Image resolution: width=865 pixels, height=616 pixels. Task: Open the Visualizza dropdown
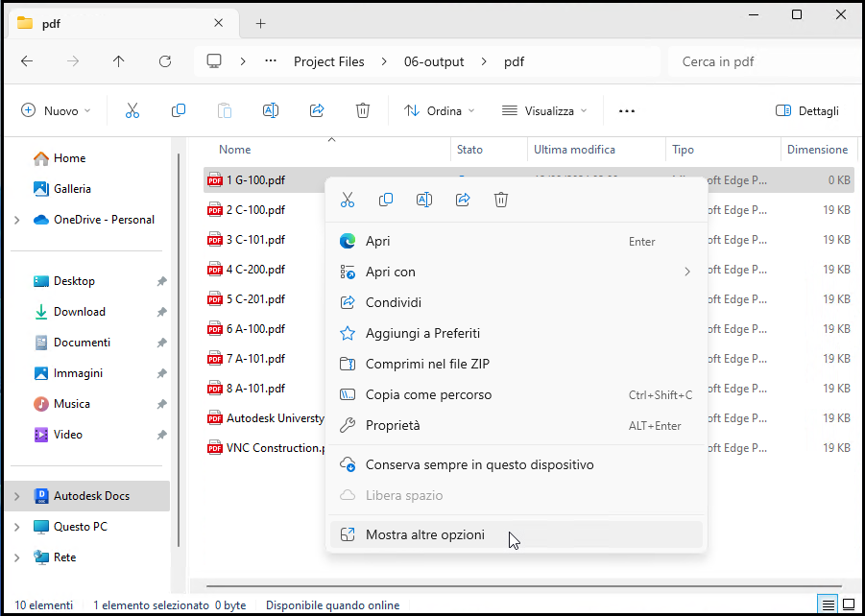(x=543, y=110)
